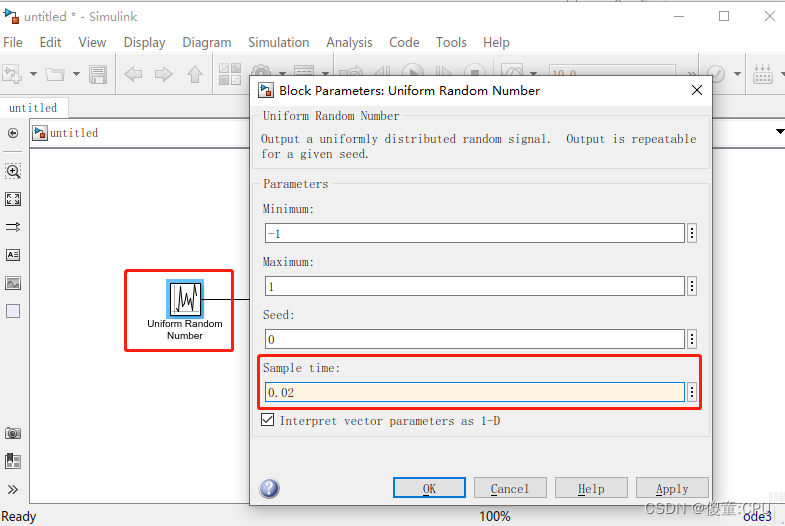Open the New Model dropdown arrow

point(34,74)
